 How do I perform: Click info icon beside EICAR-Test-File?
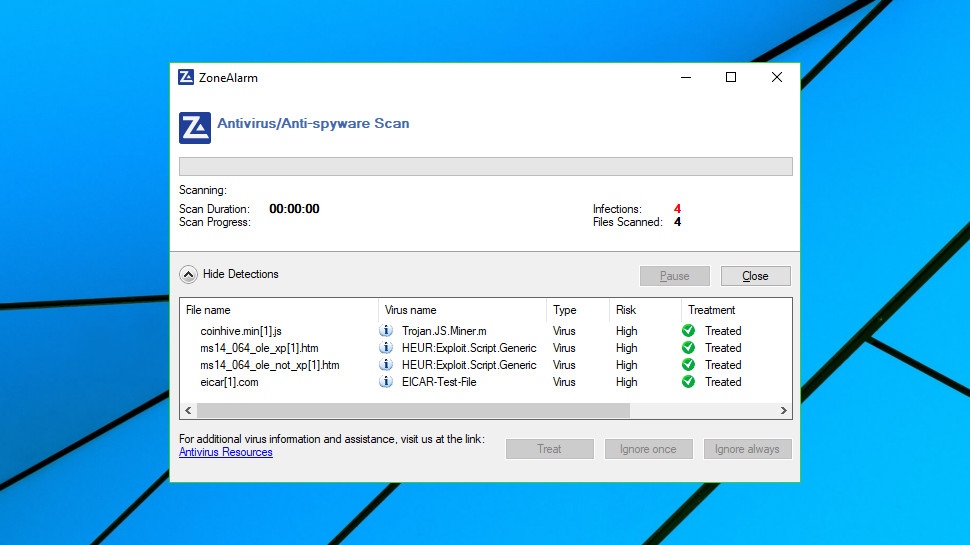click(x=385, y=382)
